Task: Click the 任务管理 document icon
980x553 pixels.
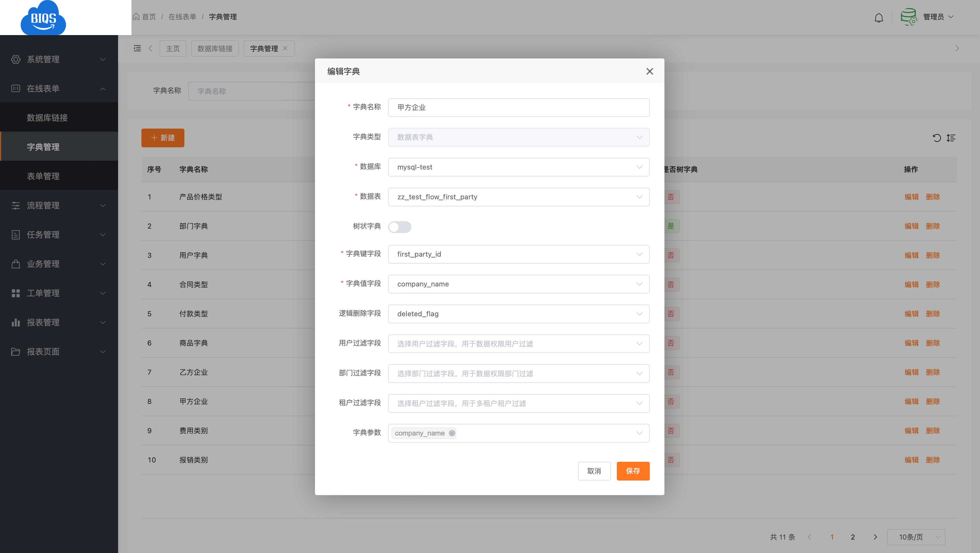Action: 15,235
